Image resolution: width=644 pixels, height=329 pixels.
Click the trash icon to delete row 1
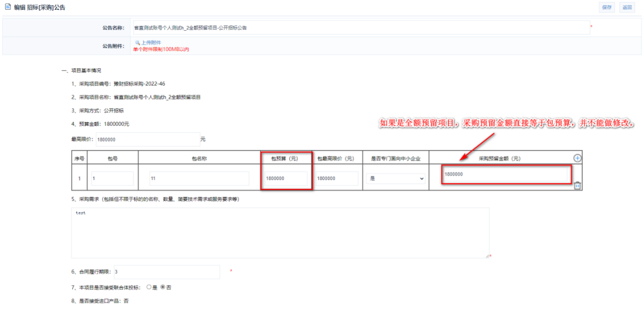(577, 185)
